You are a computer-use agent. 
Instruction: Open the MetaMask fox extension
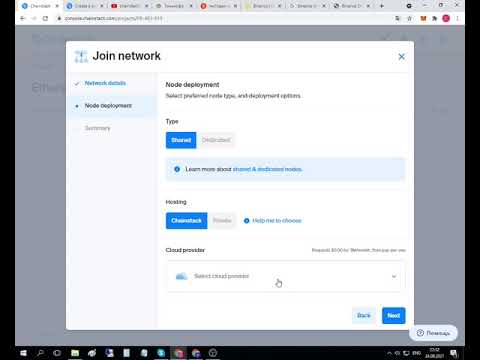[x=423, y=18]
